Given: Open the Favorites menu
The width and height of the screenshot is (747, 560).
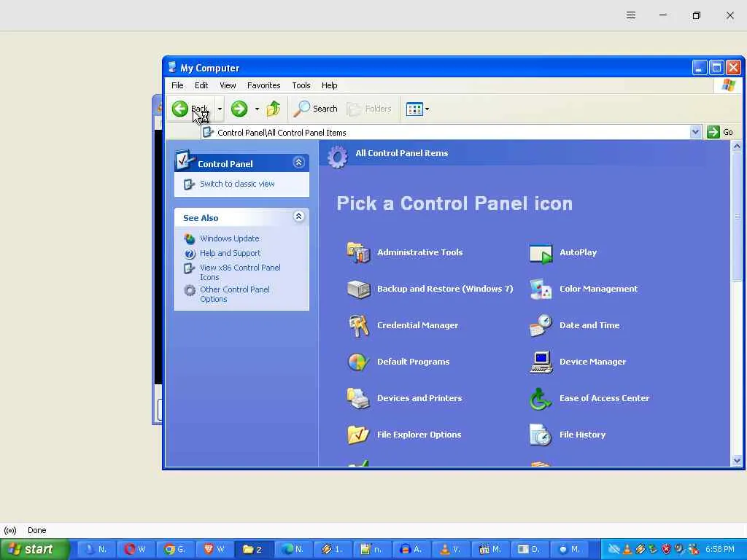Looking at the screenshot, I should pos(263,85).
